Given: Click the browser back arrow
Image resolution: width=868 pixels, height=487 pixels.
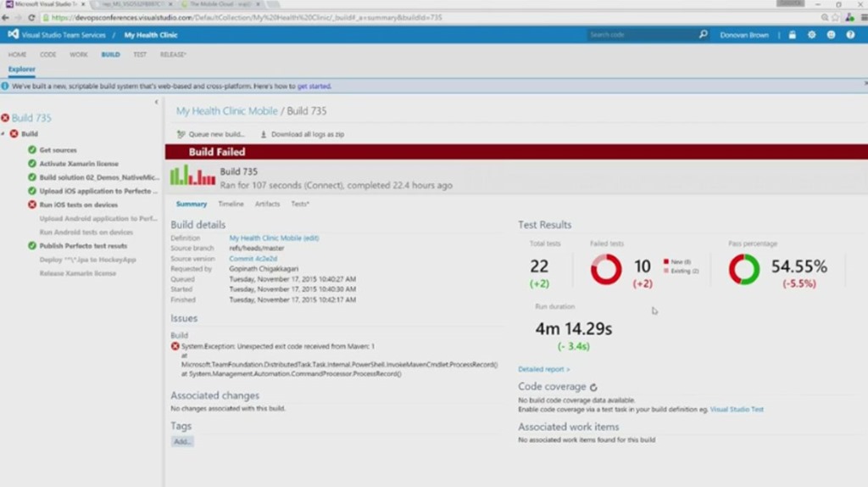Looking at the screenshot, I should point(6,17).
